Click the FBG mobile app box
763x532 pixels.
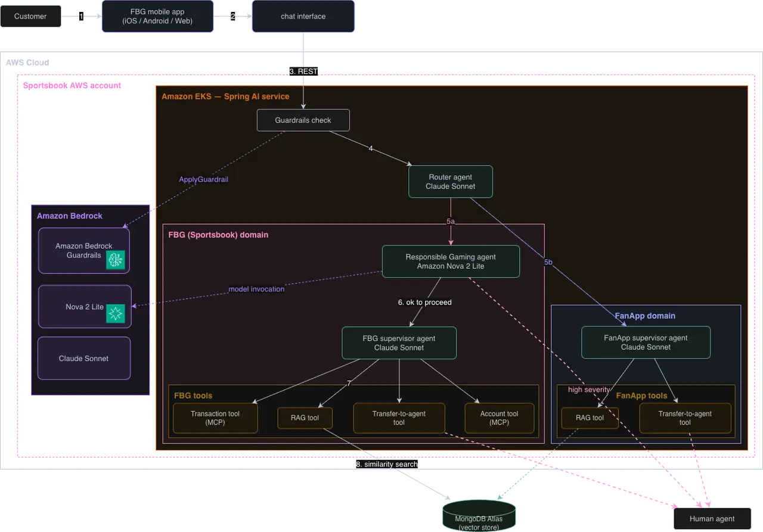click(x=158, y=16)
